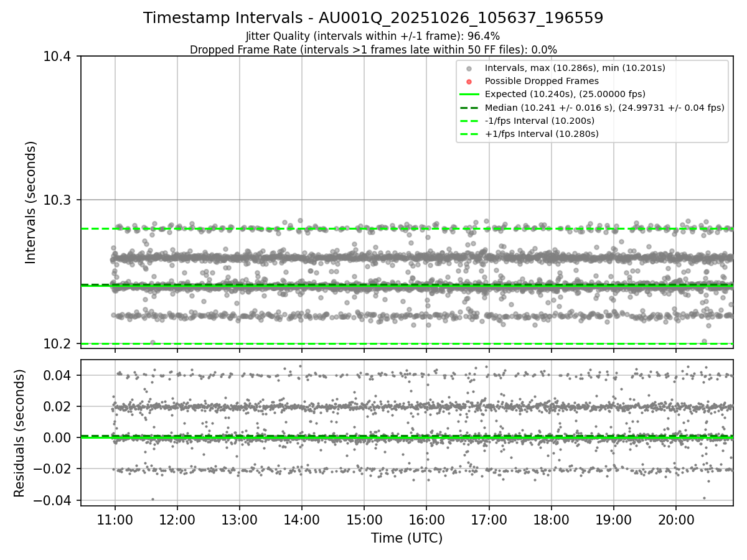Click the y-axis label 'Residuals (seconds)'

(x=19, y=433)
